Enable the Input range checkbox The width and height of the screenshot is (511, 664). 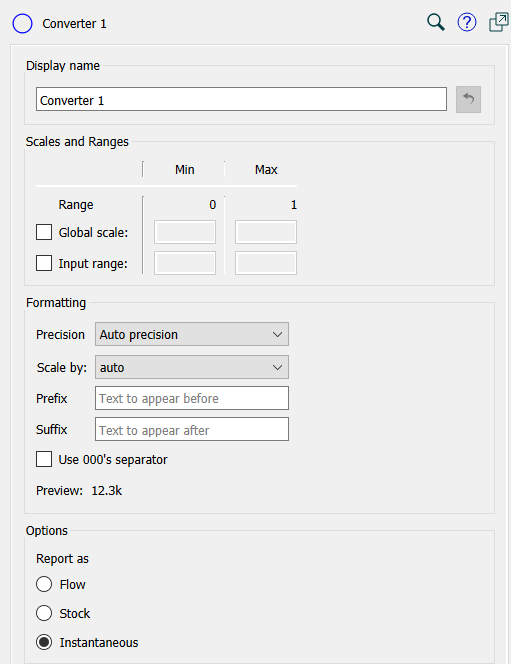(44, 263)
